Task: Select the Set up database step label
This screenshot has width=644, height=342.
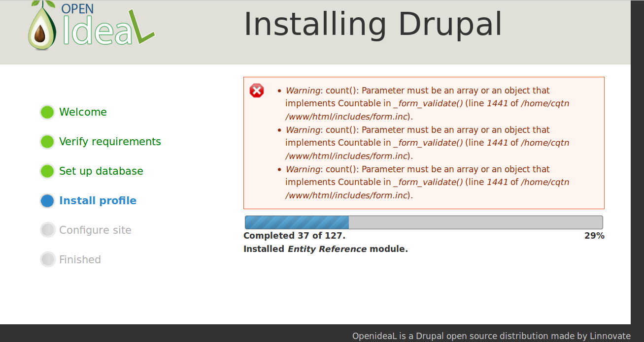Action: pyautogui.click(x=101, y=171)
